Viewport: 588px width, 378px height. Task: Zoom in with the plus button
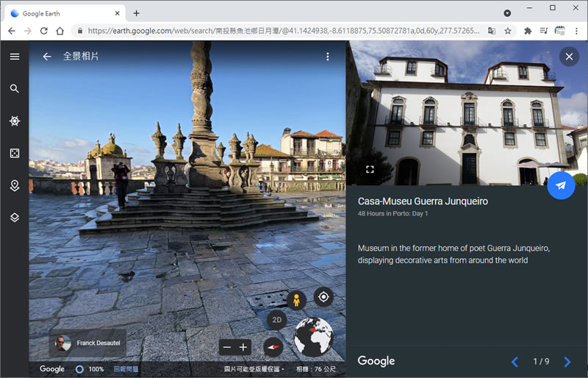243,347
